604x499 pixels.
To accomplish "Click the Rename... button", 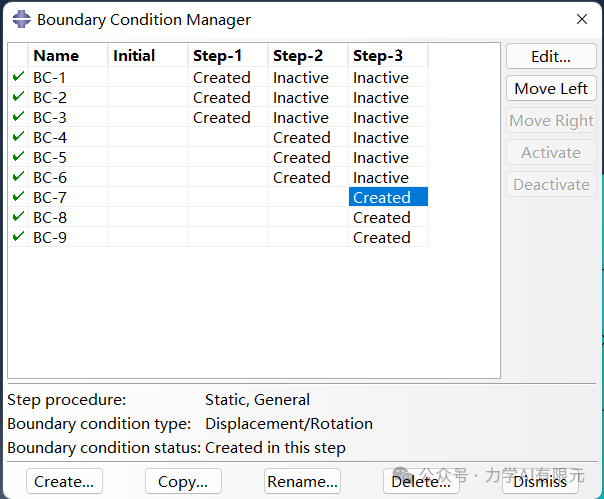I will pos(302,481).
